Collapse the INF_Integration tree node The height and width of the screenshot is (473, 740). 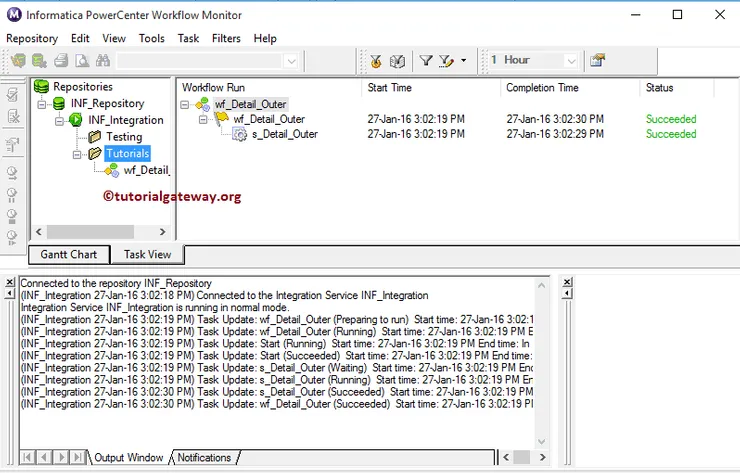click(x=59, y=121)
